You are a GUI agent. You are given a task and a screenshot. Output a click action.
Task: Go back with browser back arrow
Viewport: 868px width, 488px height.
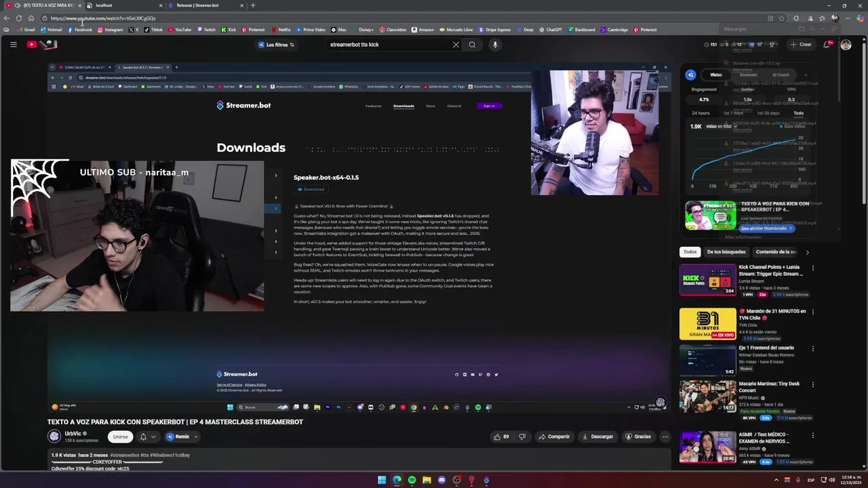coord(7,18)
